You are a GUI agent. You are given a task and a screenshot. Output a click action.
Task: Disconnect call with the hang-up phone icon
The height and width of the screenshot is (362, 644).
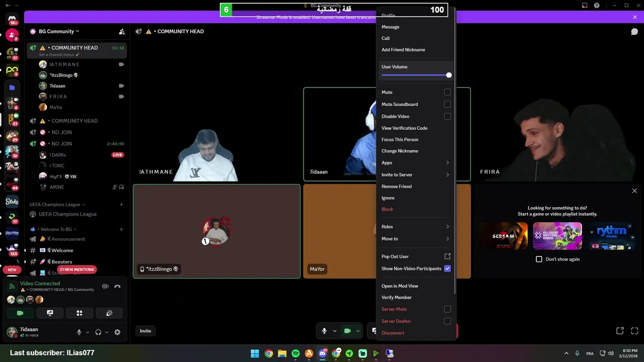coord(117,287)
